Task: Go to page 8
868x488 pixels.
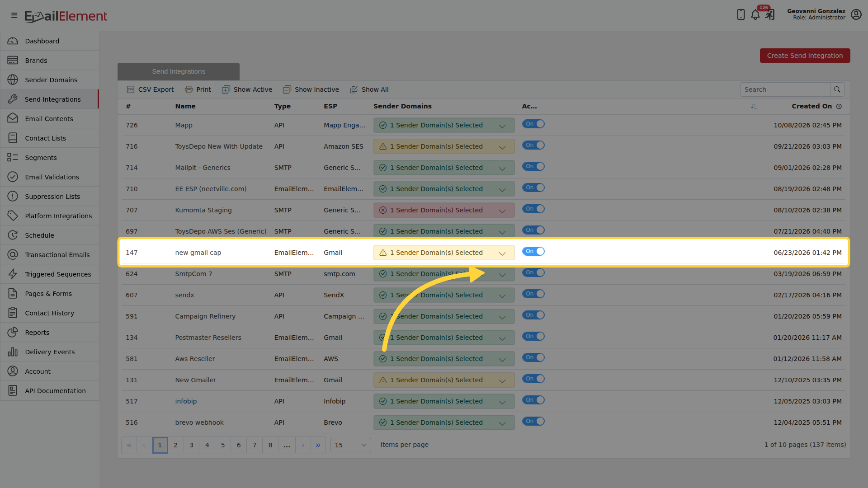Action: pyautogui.click(x=270, y=445)
